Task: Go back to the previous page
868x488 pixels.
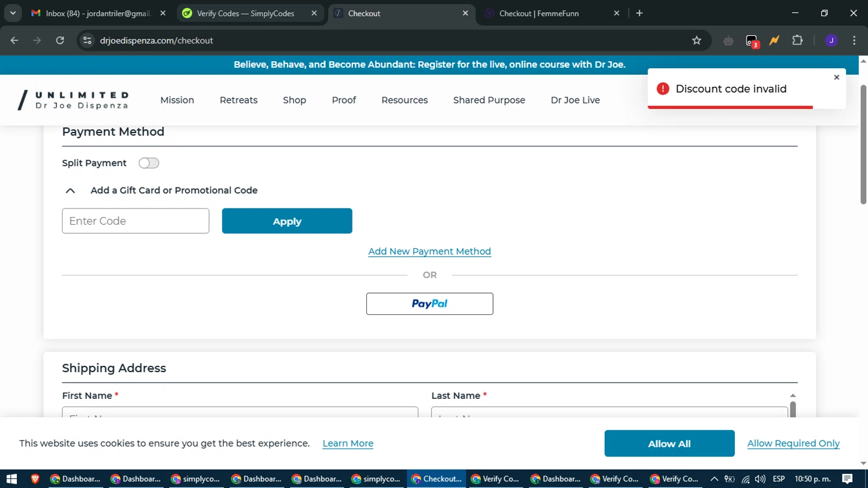Action: [14, 41]
